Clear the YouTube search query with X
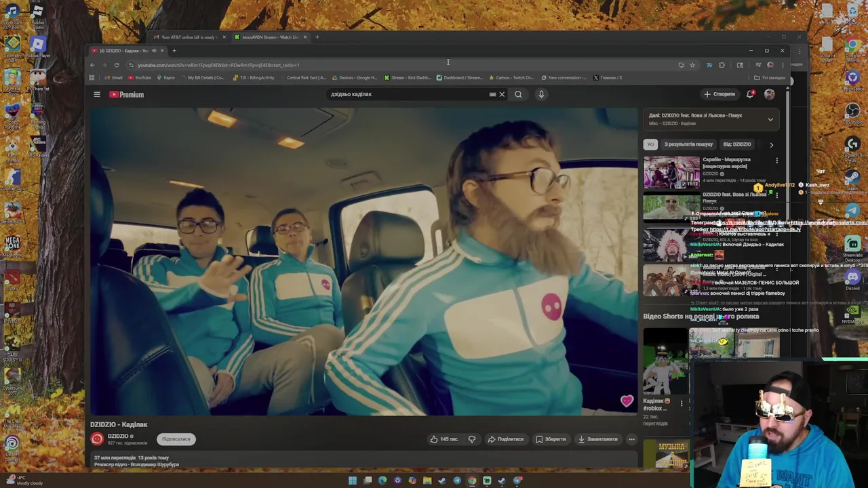The height and width of the screenshot is (488, 868). pos(502,94)
